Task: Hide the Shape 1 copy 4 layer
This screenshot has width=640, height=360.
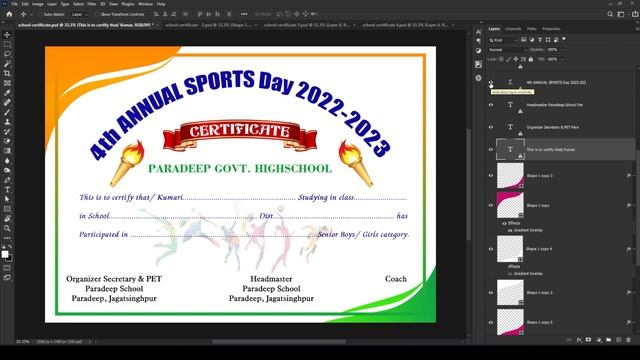Action: click(x=491, y=249)
